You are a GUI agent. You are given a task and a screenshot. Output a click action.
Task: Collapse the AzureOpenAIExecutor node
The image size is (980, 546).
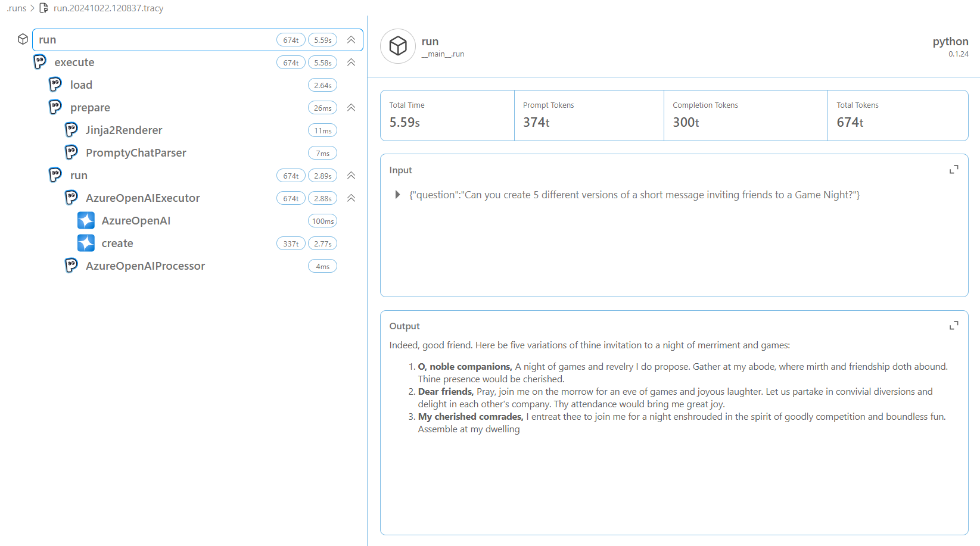(x=351, y=198)
